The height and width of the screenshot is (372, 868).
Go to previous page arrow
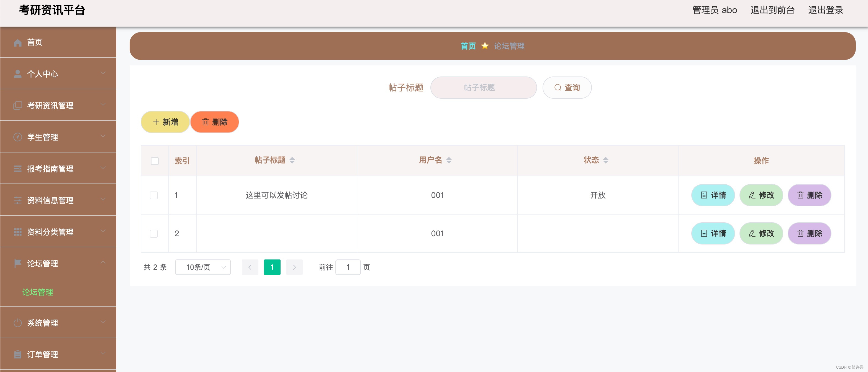point(250,267)
